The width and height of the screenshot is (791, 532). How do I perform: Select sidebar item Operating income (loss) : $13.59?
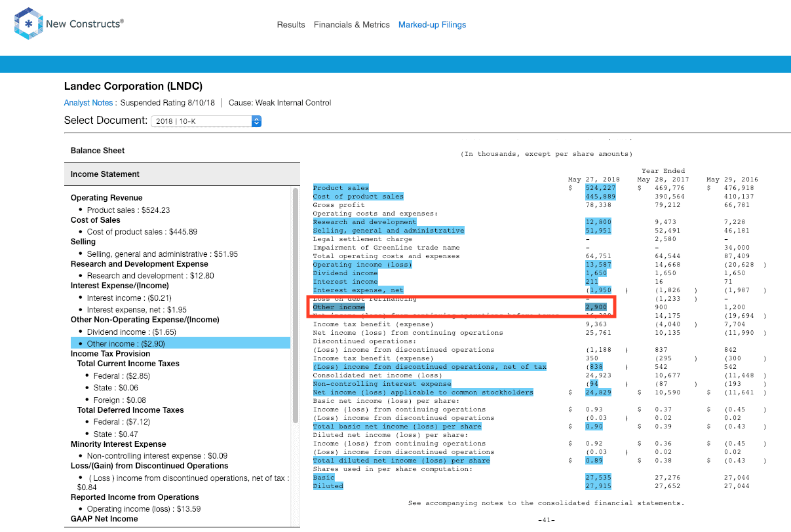[x=144, y=509]
